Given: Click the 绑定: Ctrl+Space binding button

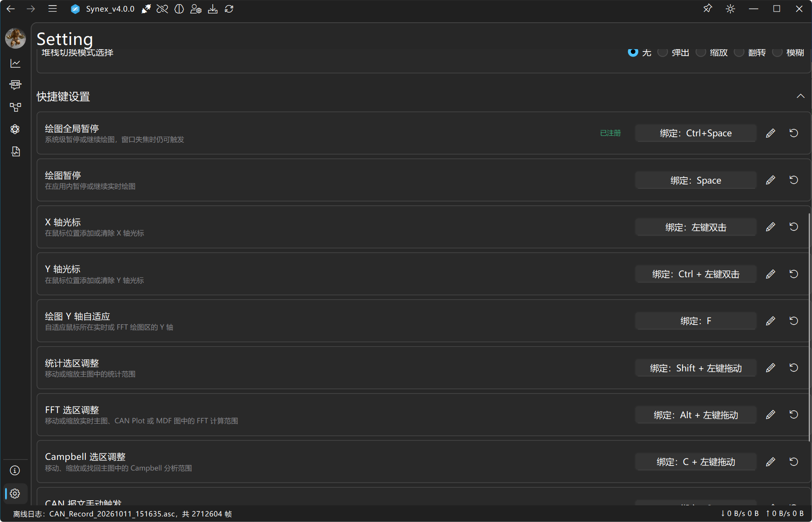Looking at the screenshot, I should click(x=696, y=133).
